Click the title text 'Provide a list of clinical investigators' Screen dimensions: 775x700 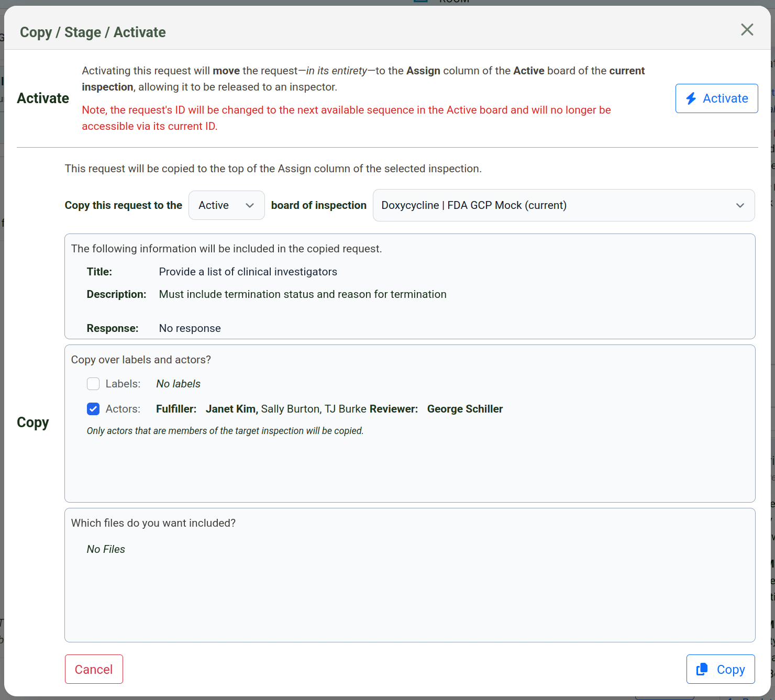pyautogui.click(x=248, y=272)
